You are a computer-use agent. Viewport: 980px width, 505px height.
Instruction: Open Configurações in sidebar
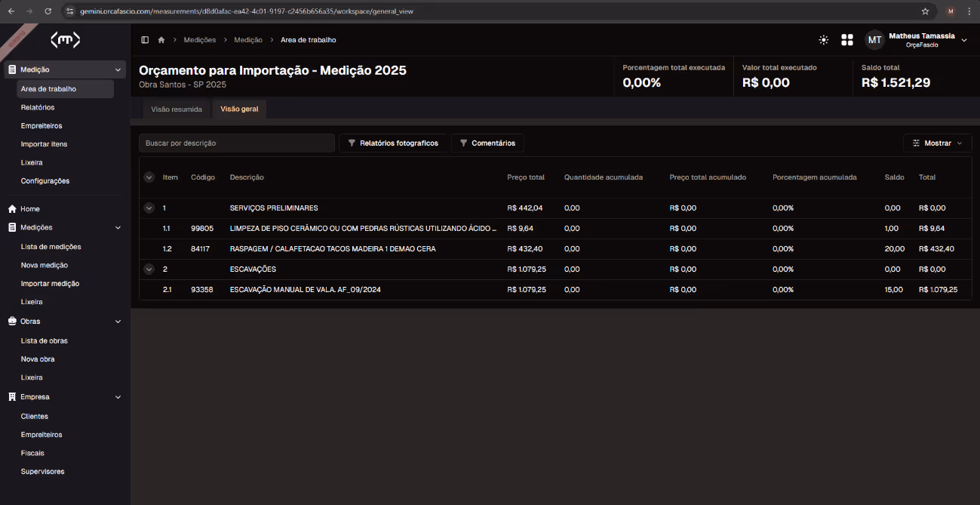pyautogui.click(x=45, y=181)
